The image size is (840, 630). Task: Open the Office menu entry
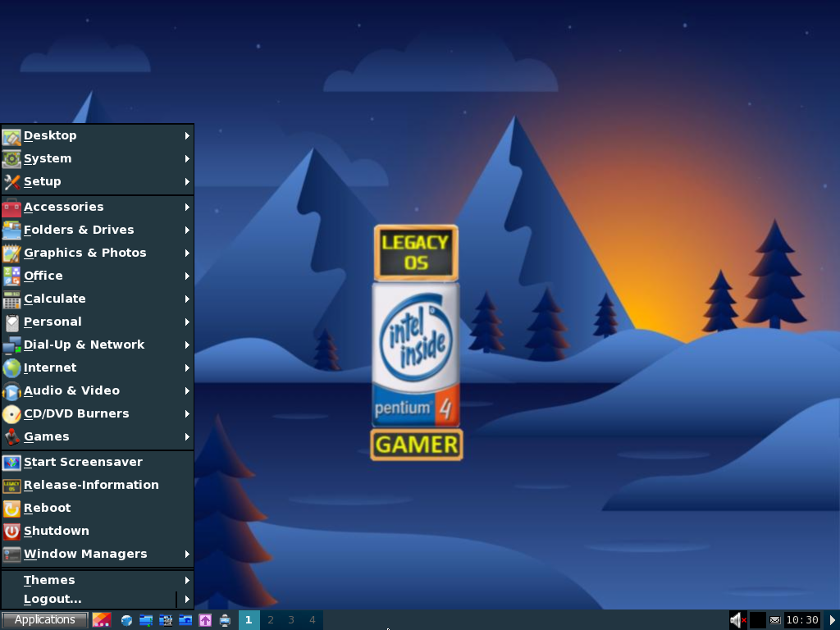click(97, 276)
